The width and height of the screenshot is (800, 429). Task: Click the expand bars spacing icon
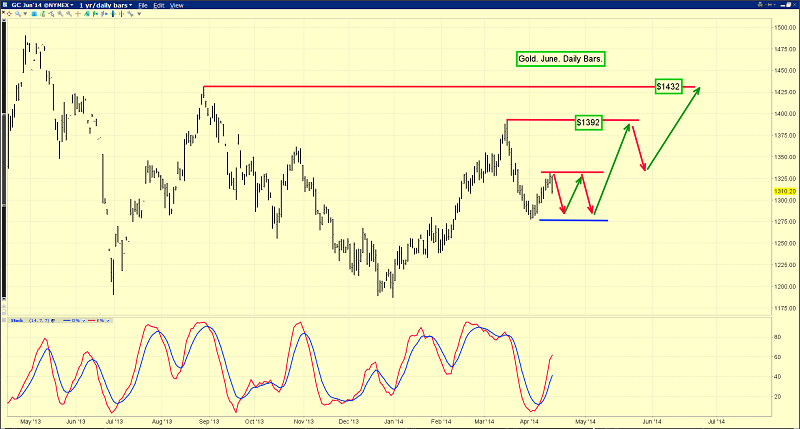click(x=121, y=14)
